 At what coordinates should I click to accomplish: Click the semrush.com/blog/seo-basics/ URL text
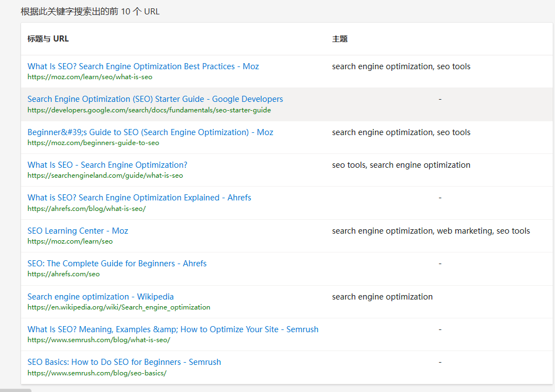pos(97,373)
